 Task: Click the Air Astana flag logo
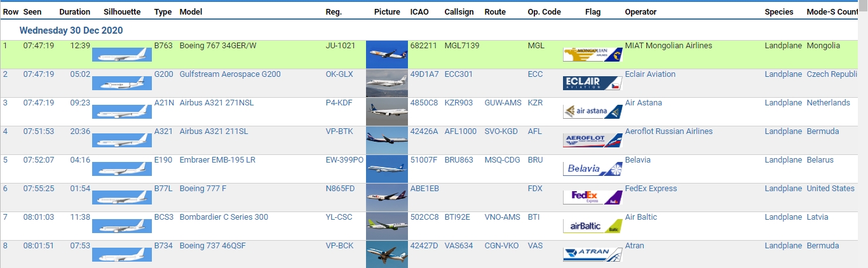click(x=593, y=112)
